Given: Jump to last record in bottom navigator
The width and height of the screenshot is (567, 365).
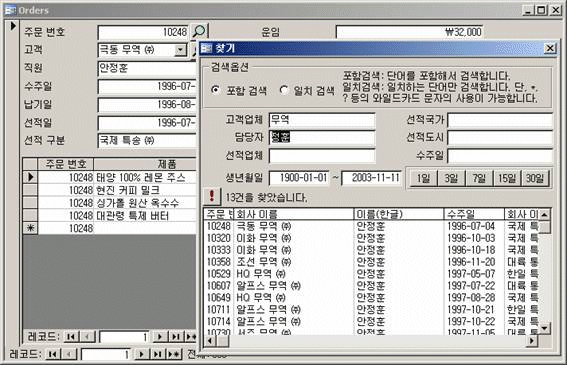Looking at the screenshot, I should [158, 354].
